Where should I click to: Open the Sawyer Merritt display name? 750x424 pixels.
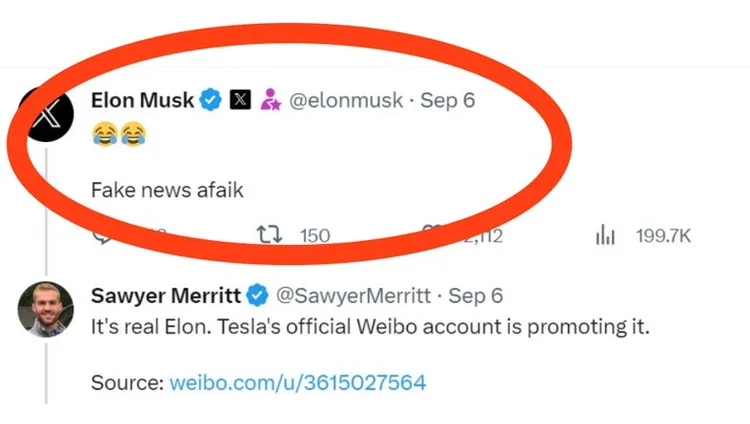pos(164,296)
